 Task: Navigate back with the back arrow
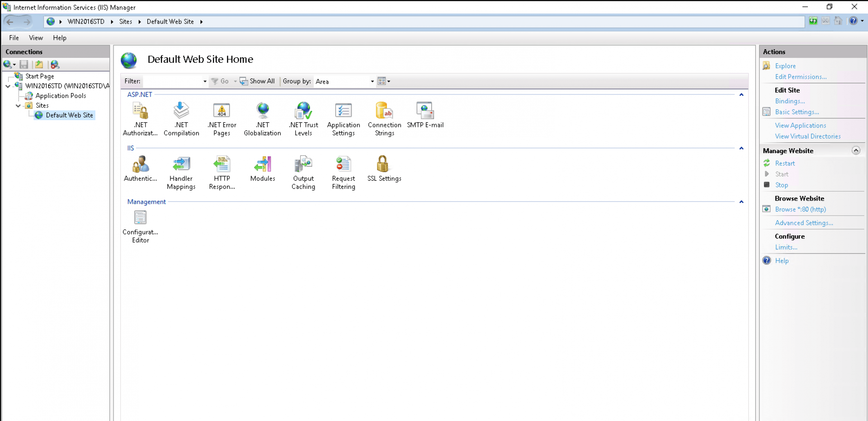pos(10,21)
